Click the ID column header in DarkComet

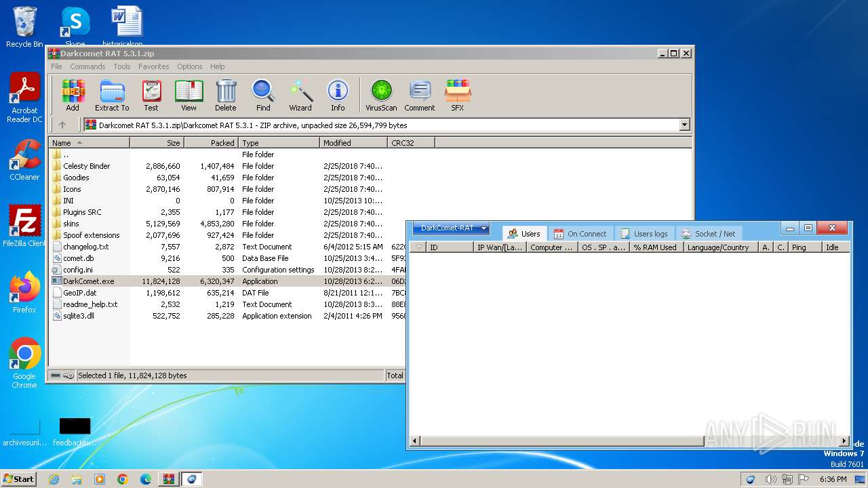[x=450, y=247]
